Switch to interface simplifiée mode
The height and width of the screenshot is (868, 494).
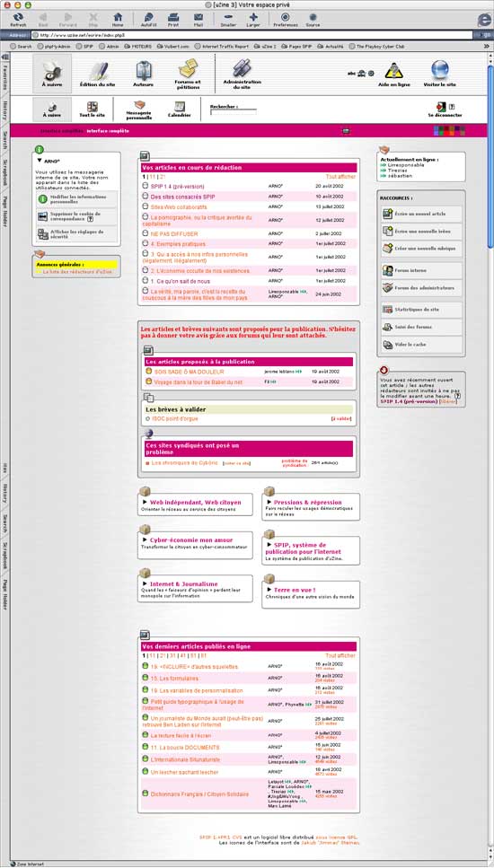[61, 131]
